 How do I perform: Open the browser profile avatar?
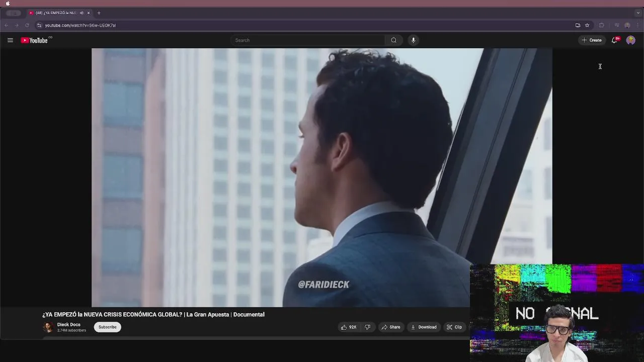tap(627, 25)
